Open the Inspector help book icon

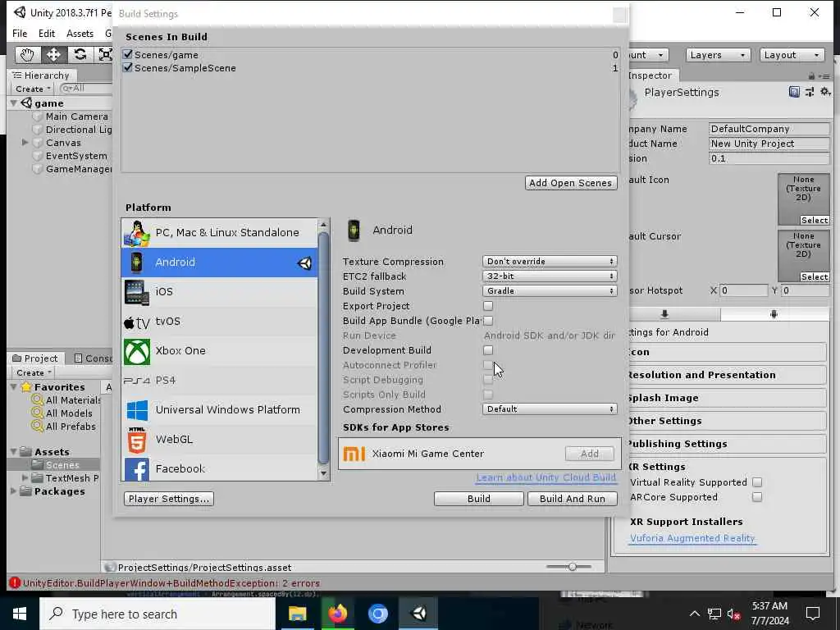(794, 92)
